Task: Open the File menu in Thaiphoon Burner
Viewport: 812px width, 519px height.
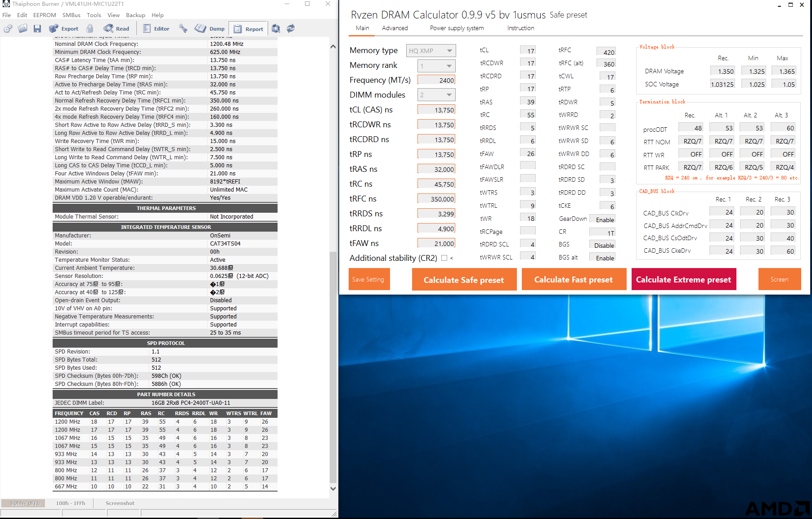Action: coord(7,15)
